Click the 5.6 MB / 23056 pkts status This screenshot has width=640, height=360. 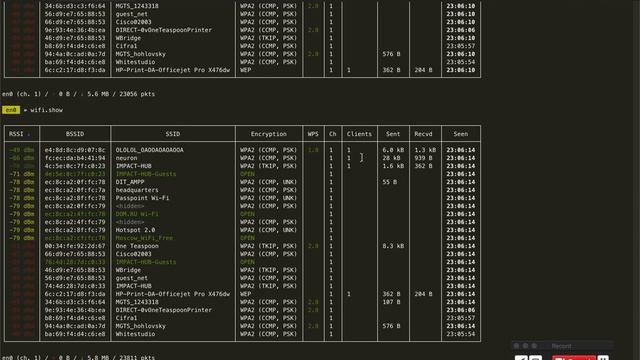pos(121,94)
